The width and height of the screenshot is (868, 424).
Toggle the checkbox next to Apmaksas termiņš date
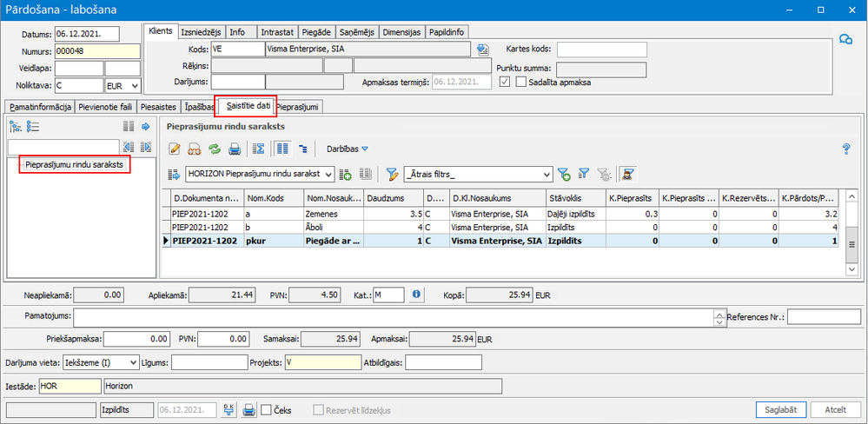pos(506,83)
